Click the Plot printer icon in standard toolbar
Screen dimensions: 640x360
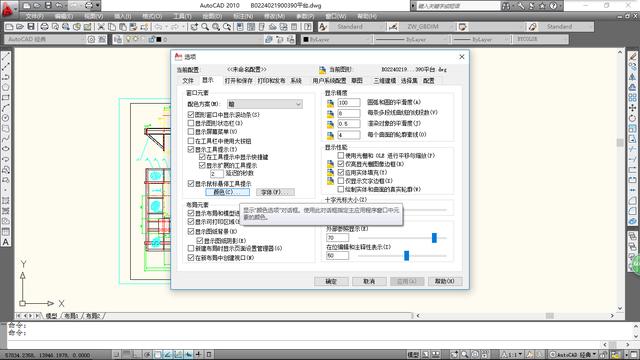tap(44, 27)
